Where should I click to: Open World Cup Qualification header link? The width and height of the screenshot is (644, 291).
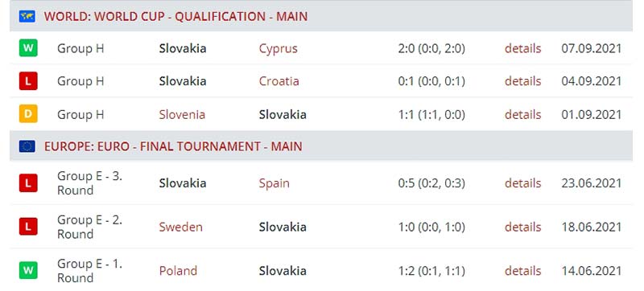pos(175,16)
